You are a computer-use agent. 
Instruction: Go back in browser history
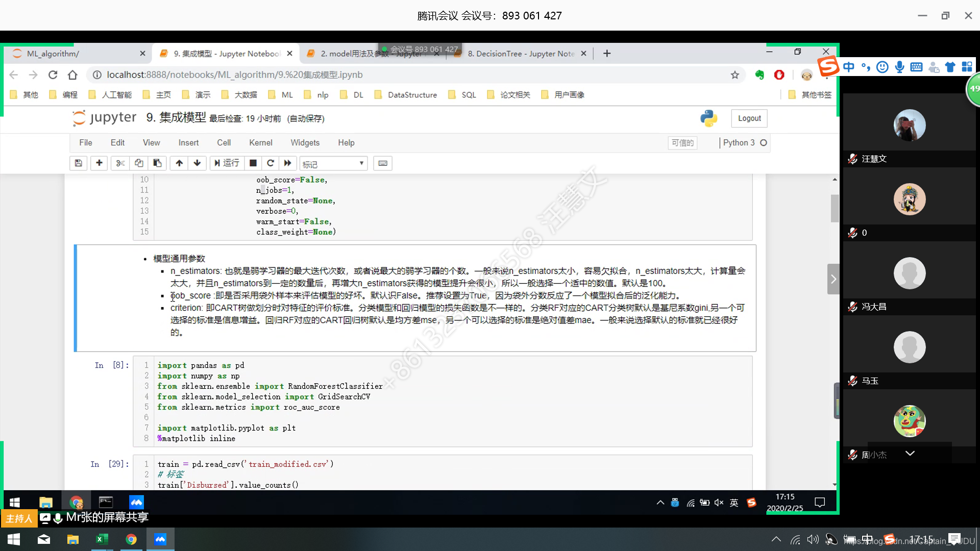coord(14,75)
